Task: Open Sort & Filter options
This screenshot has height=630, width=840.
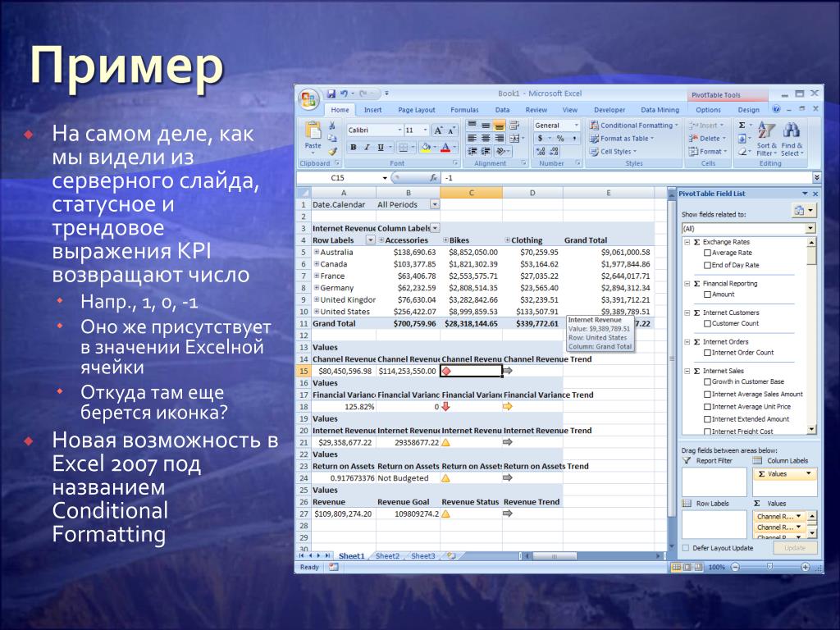Action: (x=765, y=139)
